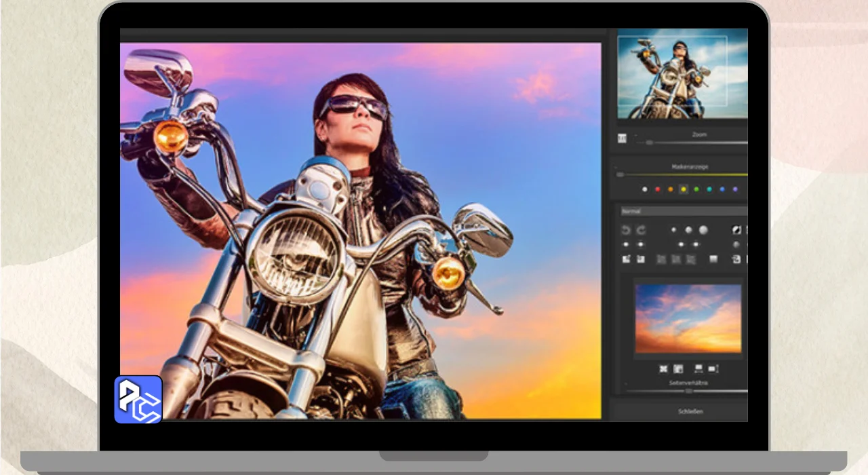Image resolution: width=868 pixels, height=475 pixels.
Task: Click the redo arrow icon
Action: coord(641,230)
